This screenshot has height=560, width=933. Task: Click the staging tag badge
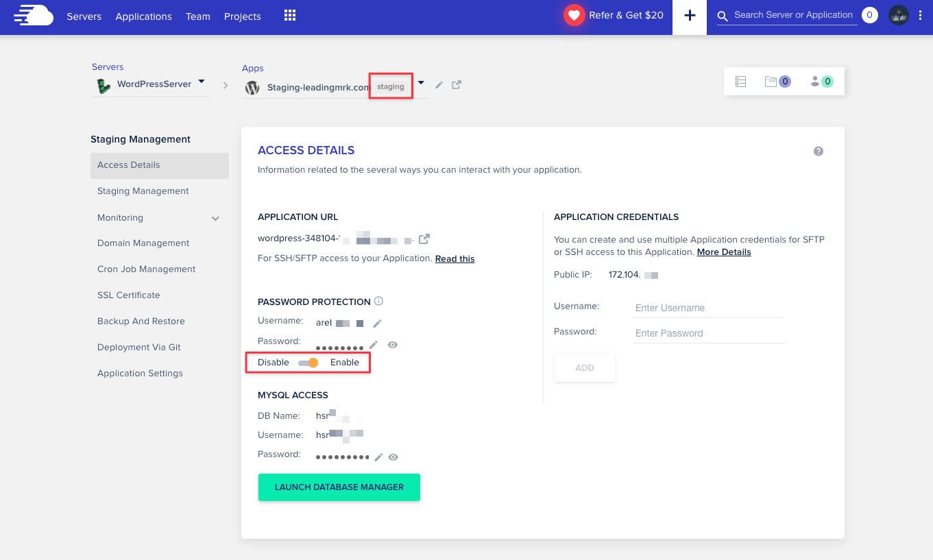pos(391,87)
